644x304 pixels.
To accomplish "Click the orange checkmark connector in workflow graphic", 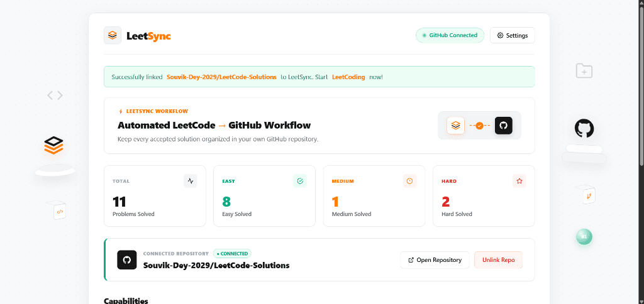I will coord(479,126).
